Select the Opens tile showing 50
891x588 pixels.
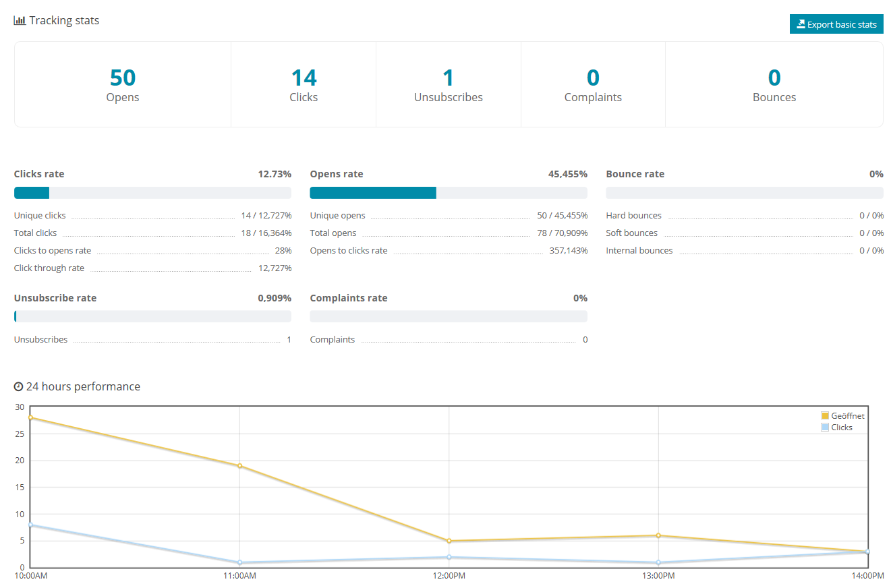pyautogui.click(x=123, y=85)
